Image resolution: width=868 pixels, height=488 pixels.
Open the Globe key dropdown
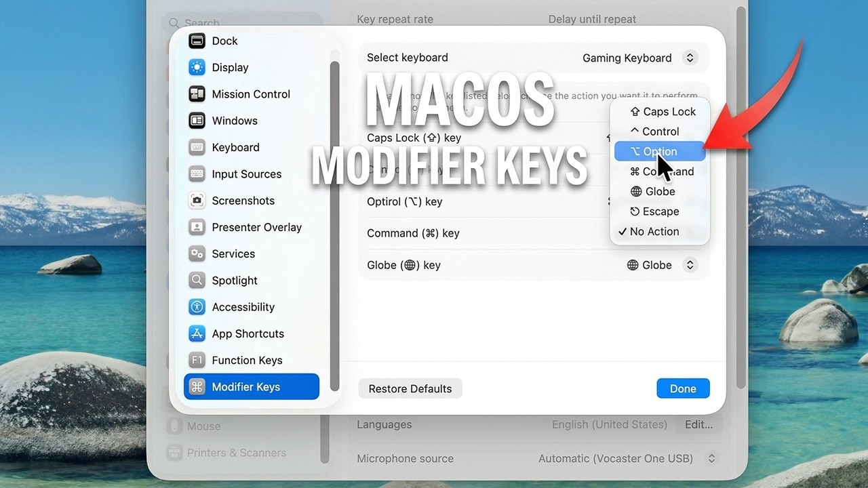click(x=690, y=265)
